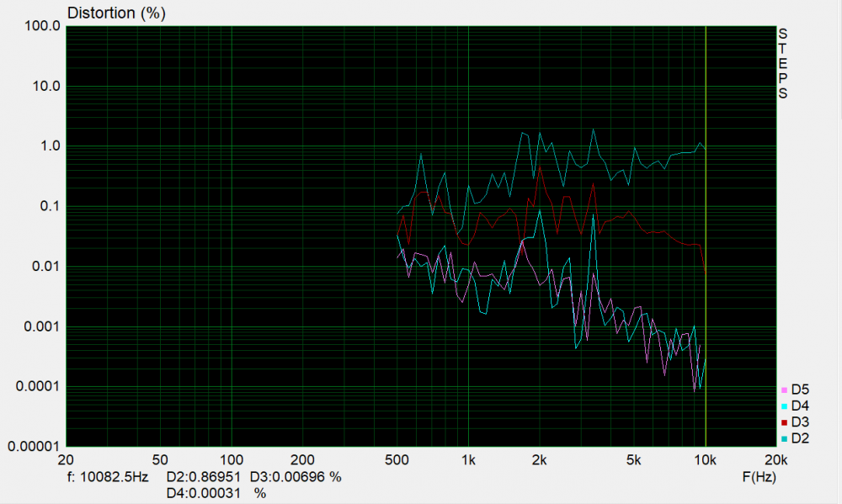This screenshot has width=842, height=504.
Task: Click the 500 frequency axis tick label
Action: [x=397, y=461]
